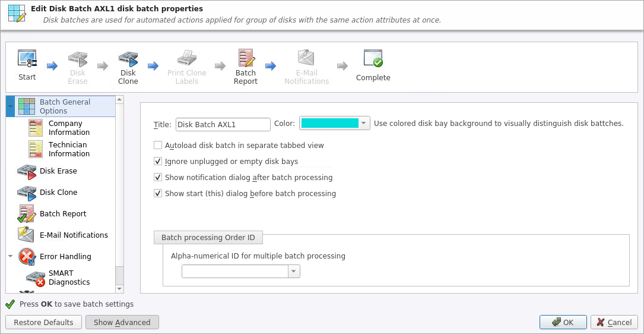Viewport: 644px width, 334px height.
Task: Open the Alpha-numerical ID combo box dropdown
Action: point(294,271)
